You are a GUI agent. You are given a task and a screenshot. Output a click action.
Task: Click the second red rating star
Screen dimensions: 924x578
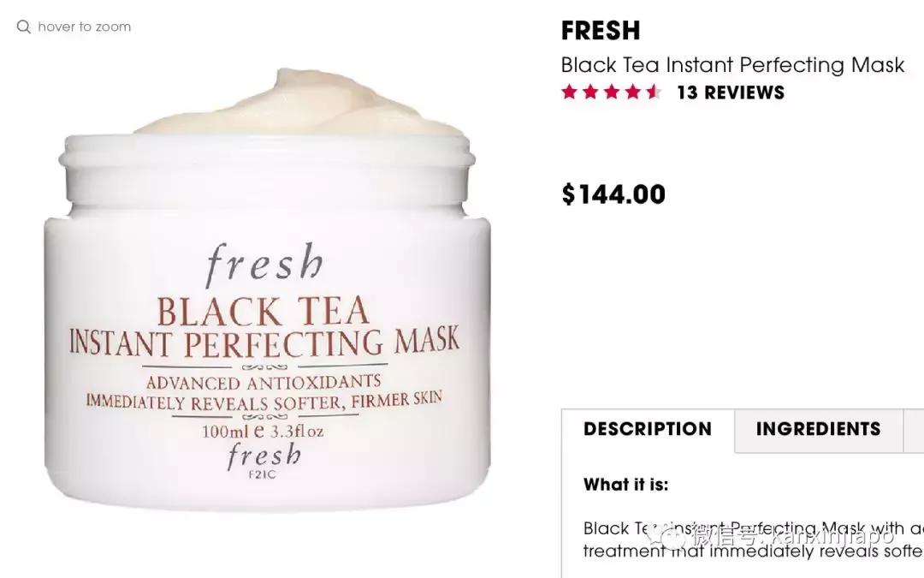590,92
